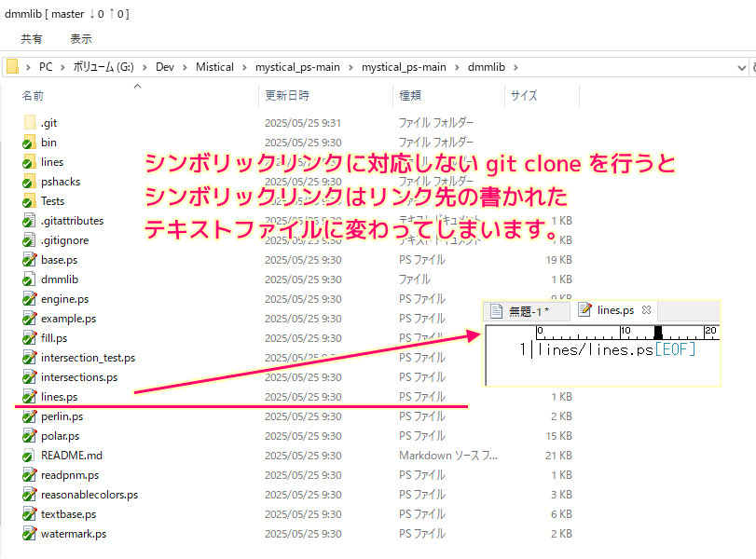Select engine.ps file icon
756x559 pixels.
coord(30,299)
